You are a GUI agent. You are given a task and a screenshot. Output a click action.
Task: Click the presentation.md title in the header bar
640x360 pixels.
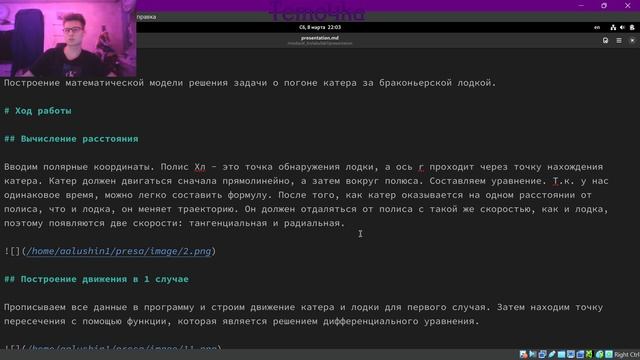point(320,38)
